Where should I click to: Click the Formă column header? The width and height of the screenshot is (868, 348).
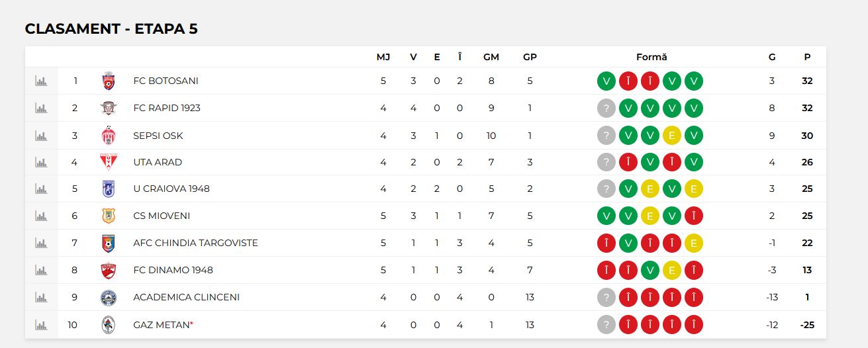click(x=651, y=57)
